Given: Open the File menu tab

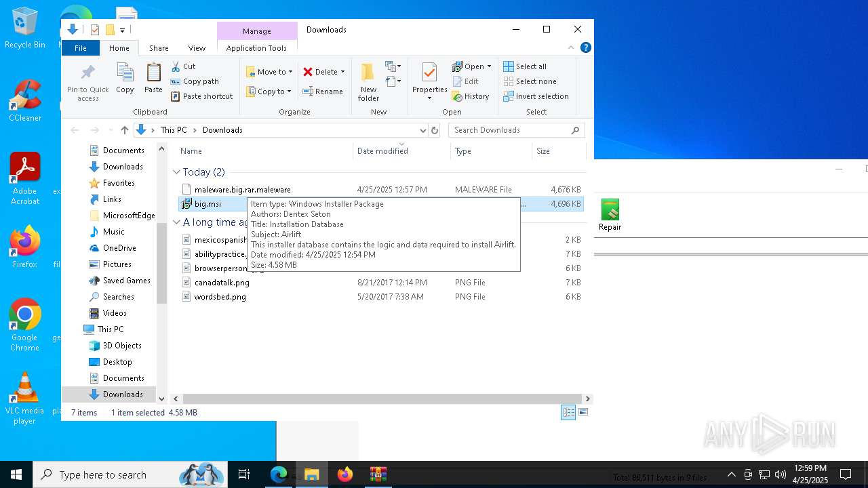Looking at the screenshot, I should tap(80, 48).
